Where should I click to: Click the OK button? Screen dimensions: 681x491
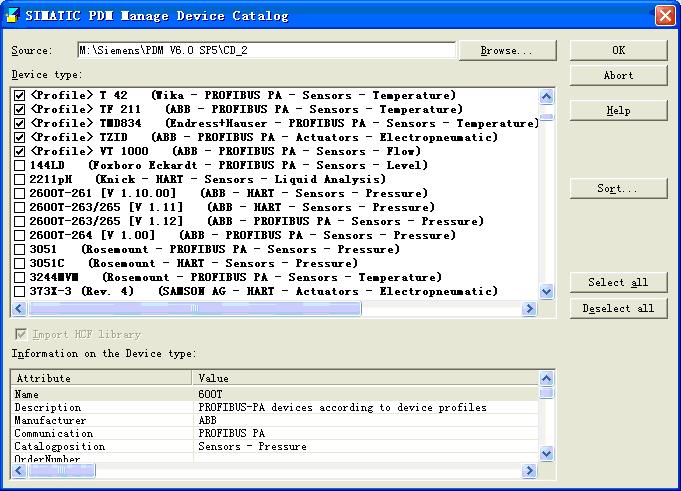click(x=618, y=50)
